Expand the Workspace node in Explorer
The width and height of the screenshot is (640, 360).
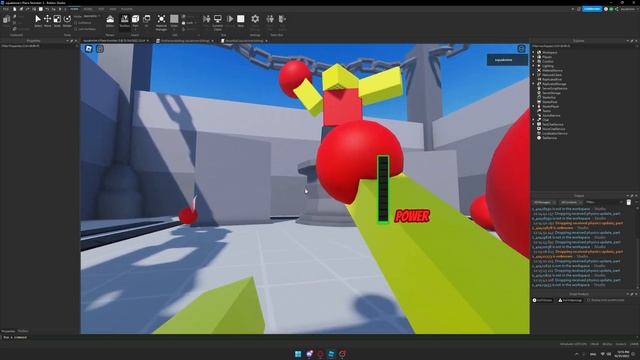tap(533, 52)
